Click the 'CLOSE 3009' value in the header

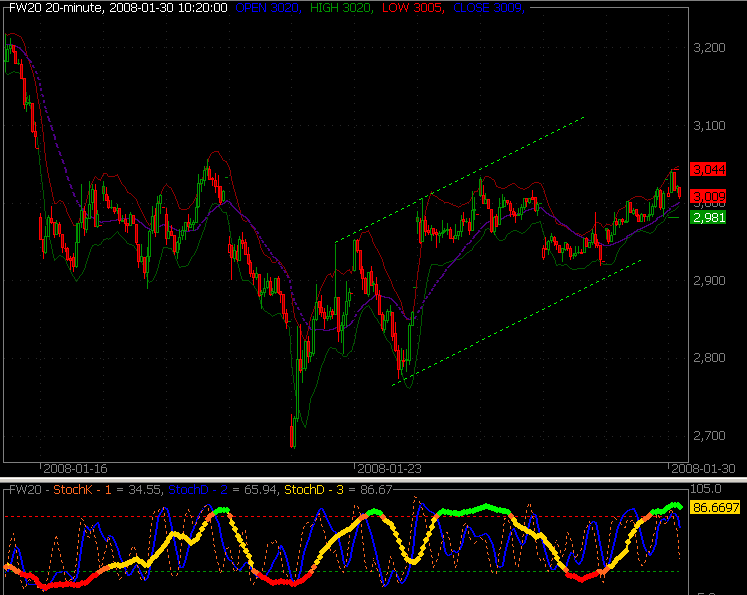[x=489, y=8]
